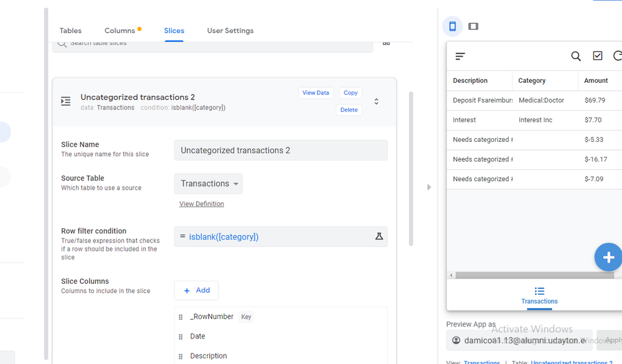
Task: Click the search table slices field
Action: click(x=212, y=47)
